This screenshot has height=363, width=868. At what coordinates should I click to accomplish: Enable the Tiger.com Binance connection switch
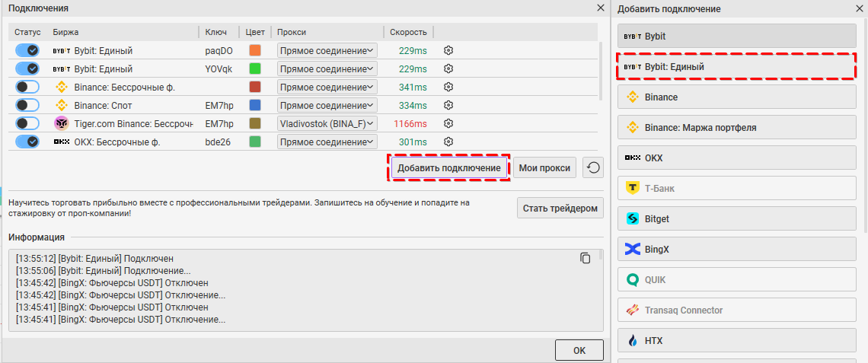[27, 123]
